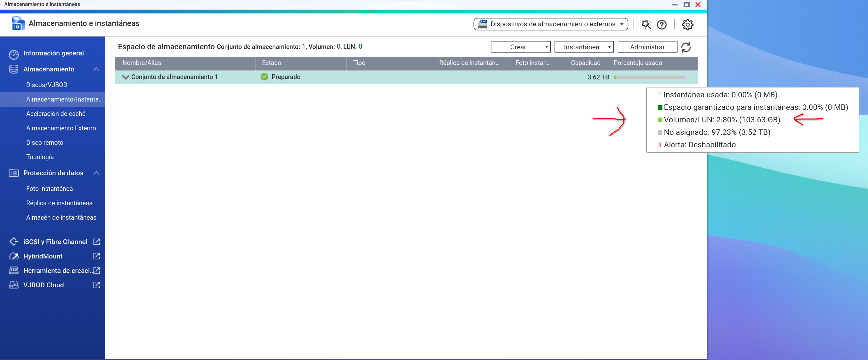Open the Crear dropdown button
This screenshot has height=360, width=868.
(520, 47)
